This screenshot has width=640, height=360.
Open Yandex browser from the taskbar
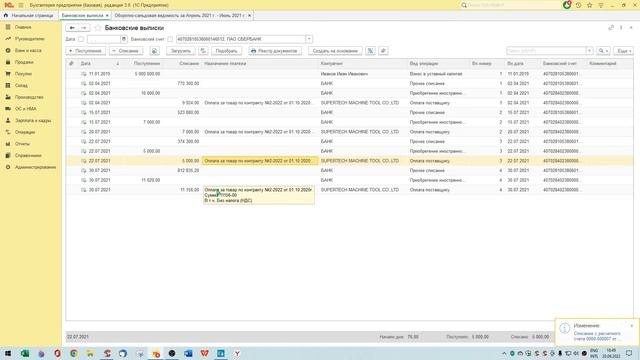pyautogui.click(x=237, y=353)
